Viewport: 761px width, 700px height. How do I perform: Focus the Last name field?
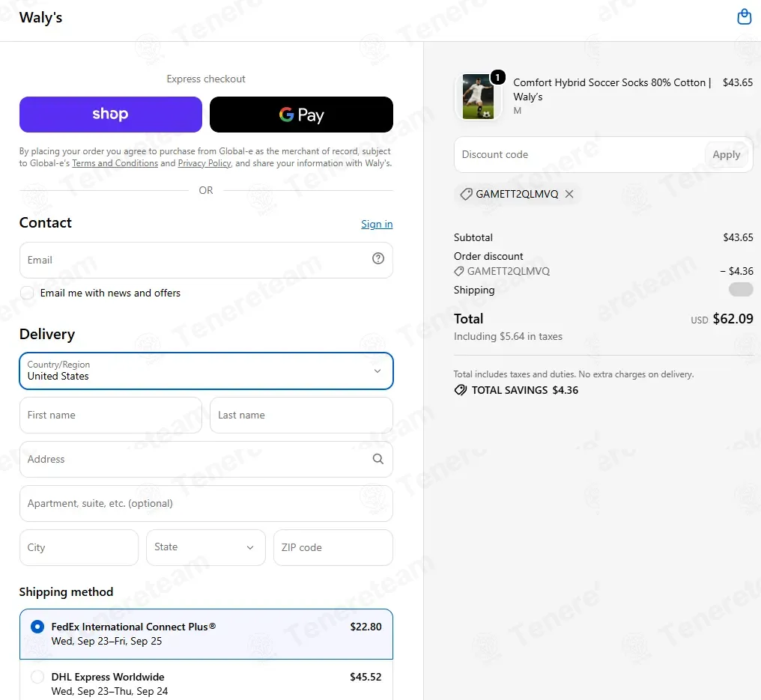pyautogui.click(x=301, y=416)
